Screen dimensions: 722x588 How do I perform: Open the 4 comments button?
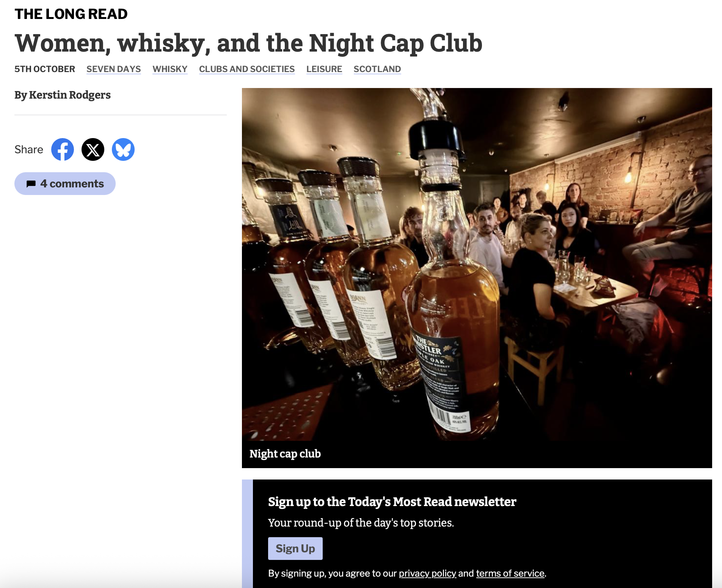[65, 184]
